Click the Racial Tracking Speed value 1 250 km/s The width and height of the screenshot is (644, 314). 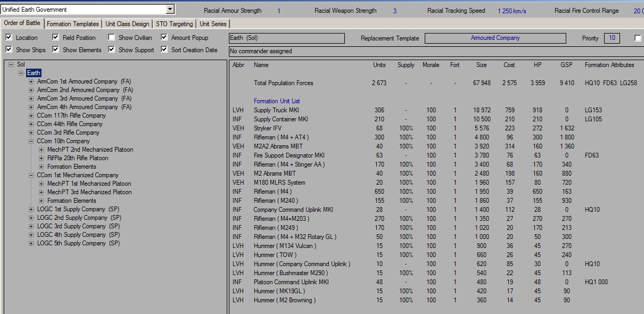[x=512, y=11]
